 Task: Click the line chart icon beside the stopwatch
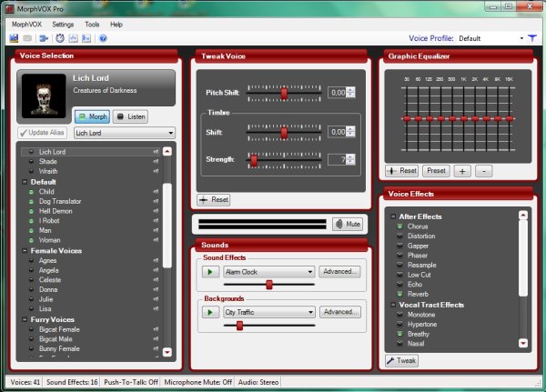coord(73,38)
